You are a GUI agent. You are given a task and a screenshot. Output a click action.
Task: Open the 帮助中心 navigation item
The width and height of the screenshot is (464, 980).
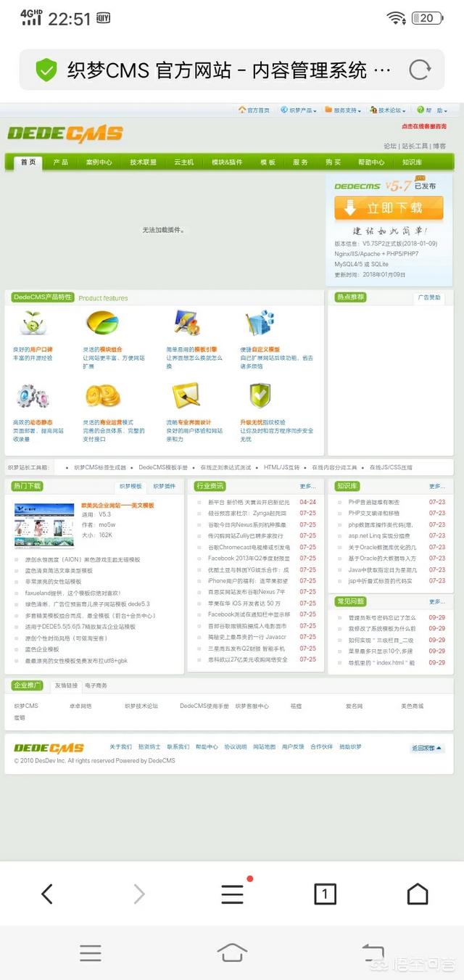[371, 162]
